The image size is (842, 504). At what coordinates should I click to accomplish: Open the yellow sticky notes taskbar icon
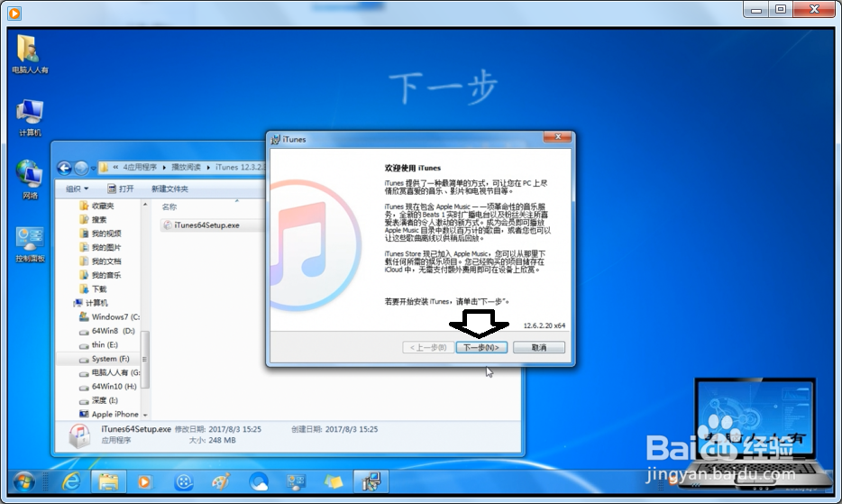point(333,481)
